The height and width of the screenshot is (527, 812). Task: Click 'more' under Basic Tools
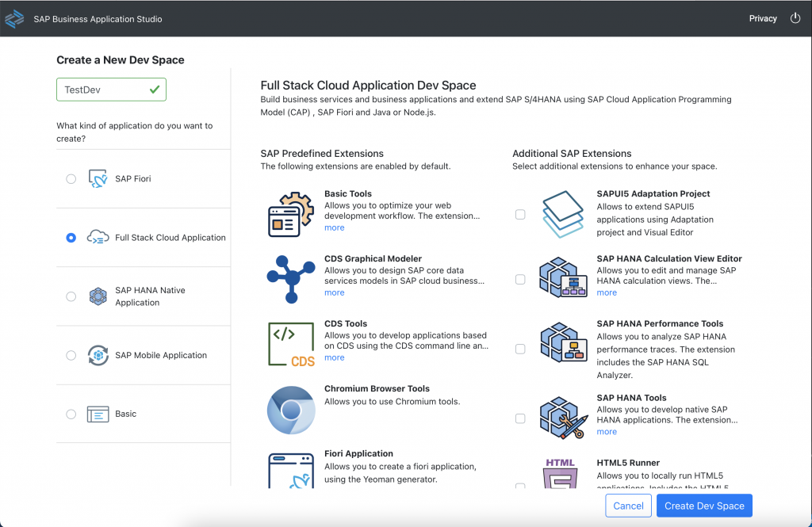pos(335,227)
